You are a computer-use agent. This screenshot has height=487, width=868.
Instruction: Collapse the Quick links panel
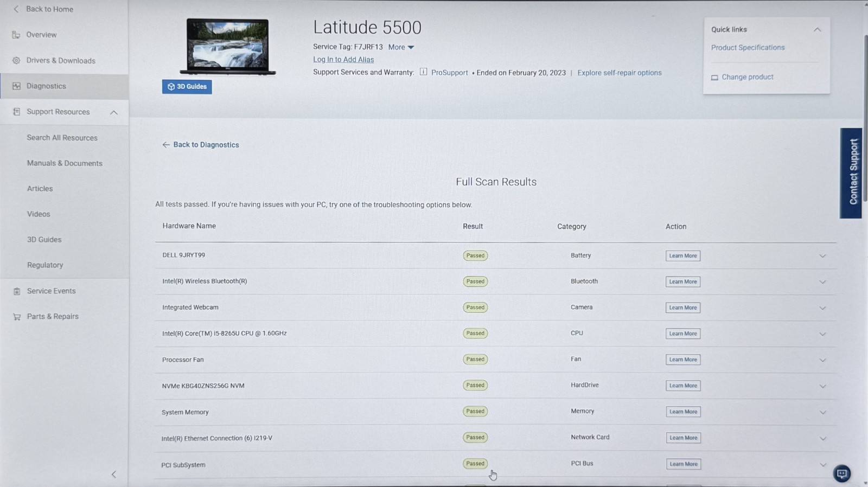click(818, 30)
